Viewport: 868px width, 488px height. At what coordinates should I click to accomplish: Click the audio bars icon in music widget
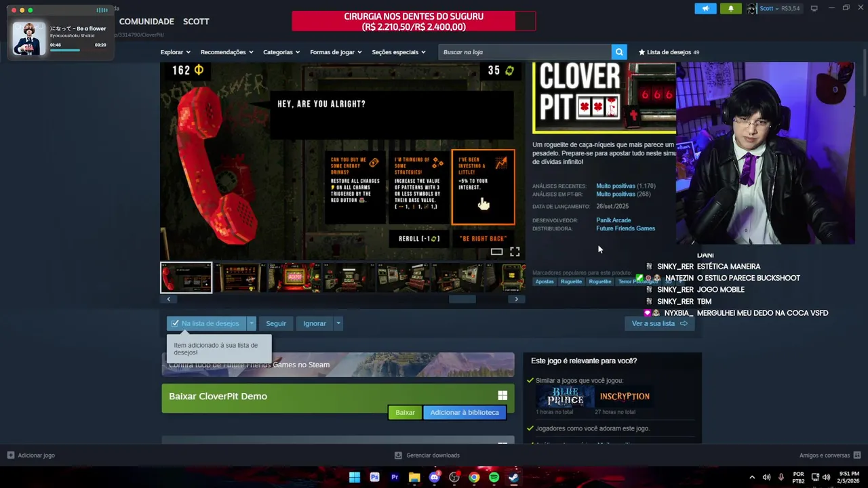pos(102,10)
